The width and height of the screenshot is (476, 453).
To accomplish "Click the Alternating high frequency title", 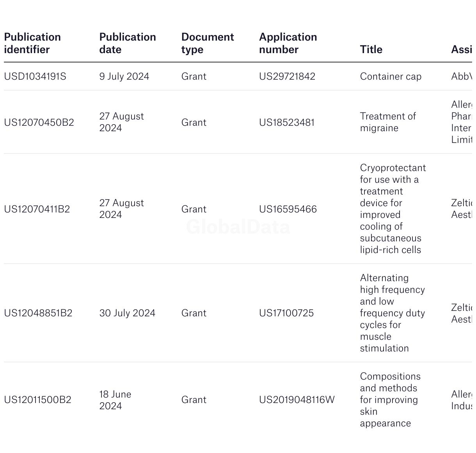I will point(392,313).
